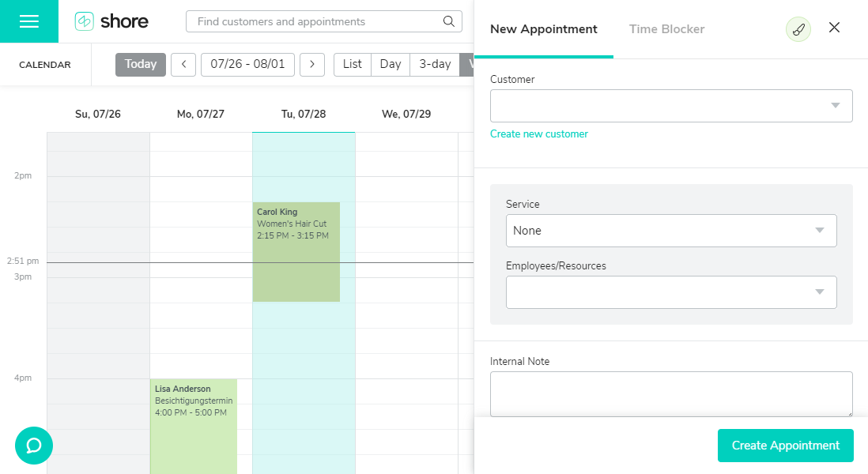The image size is (868, 474).
Task: Click the brush icon in appointment panel
Action: pos(798,29)
